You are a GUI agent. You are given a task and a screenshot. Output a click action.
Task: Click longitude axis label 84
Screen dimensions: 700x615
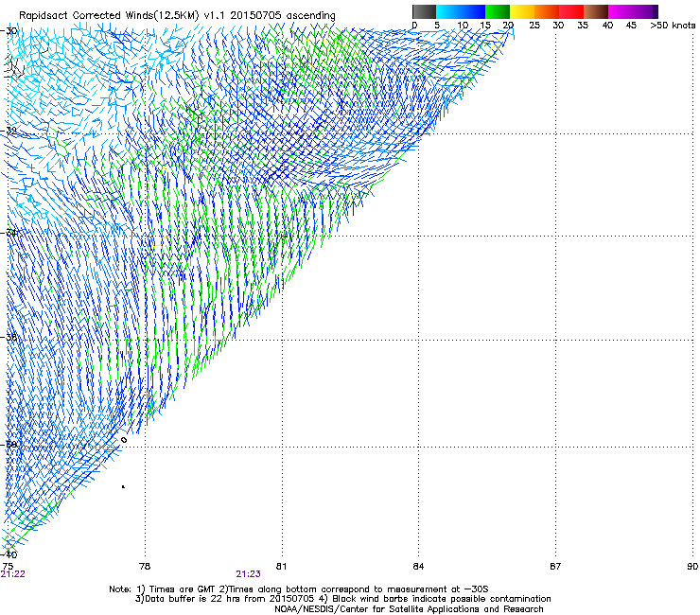pyautogui.click(x=418, y=566)
